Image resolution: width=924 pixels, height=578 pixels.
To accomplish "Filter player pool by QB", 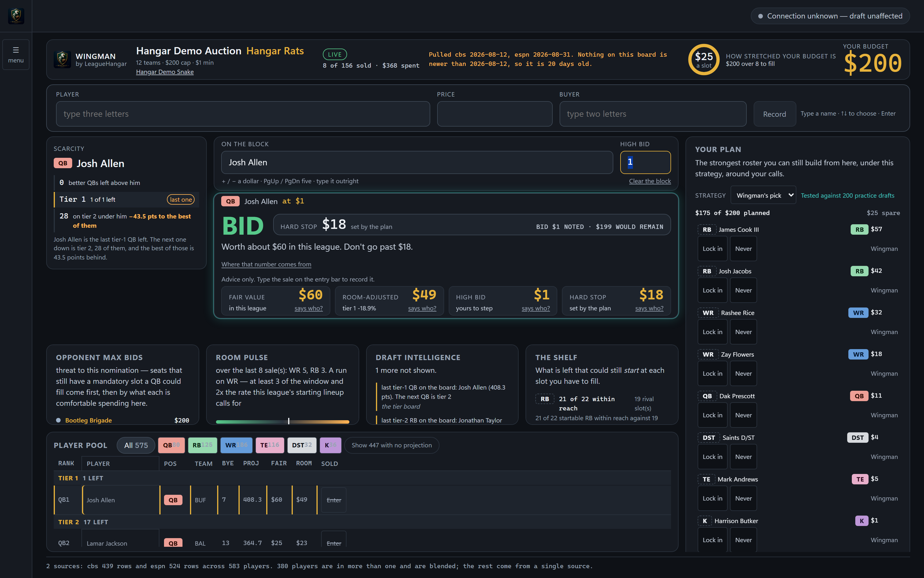I will [171, 445].
